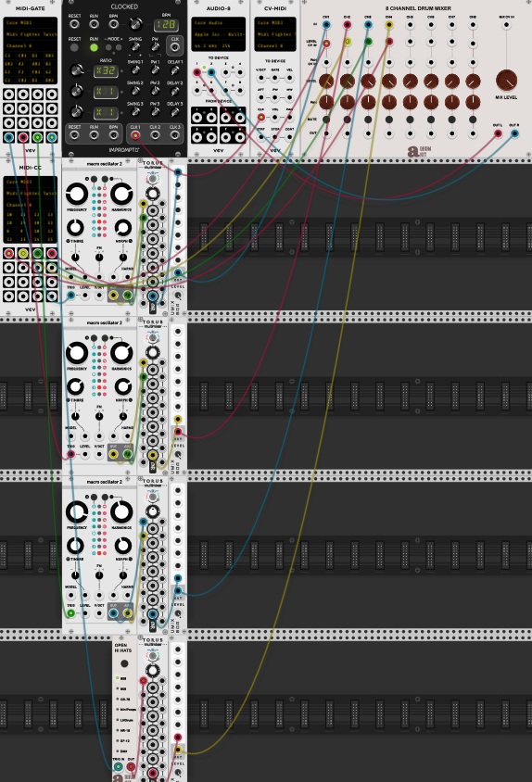Click the OUT L jack on drum mixer

click(498, 133)
